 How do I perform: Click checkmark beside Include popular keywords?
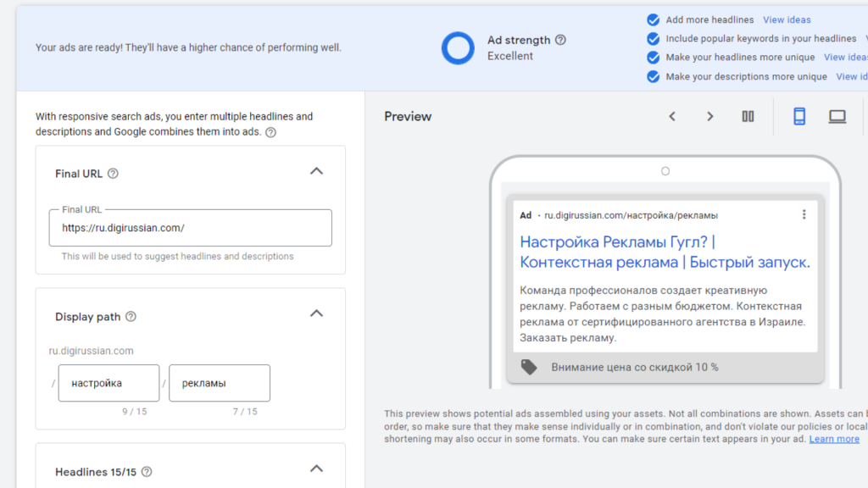(654, 39)
